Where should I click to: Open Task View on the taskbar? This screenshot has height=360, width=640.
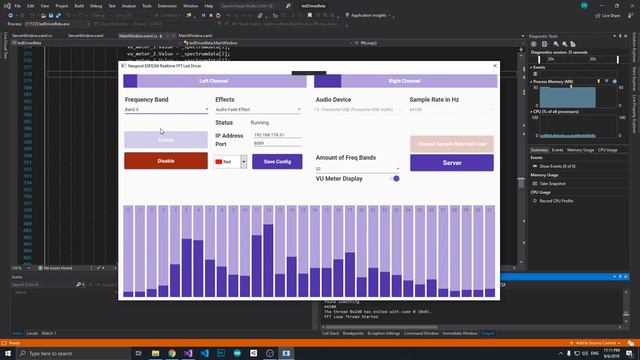coord(139,353)
